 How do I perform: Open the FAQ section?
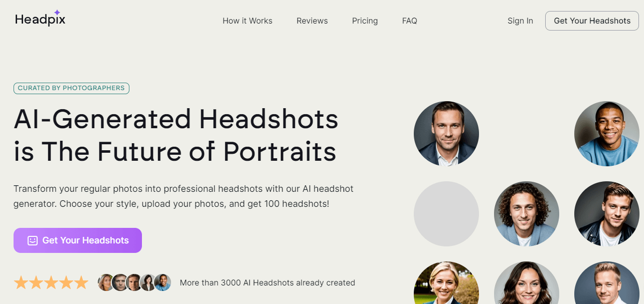coord(409,21)
